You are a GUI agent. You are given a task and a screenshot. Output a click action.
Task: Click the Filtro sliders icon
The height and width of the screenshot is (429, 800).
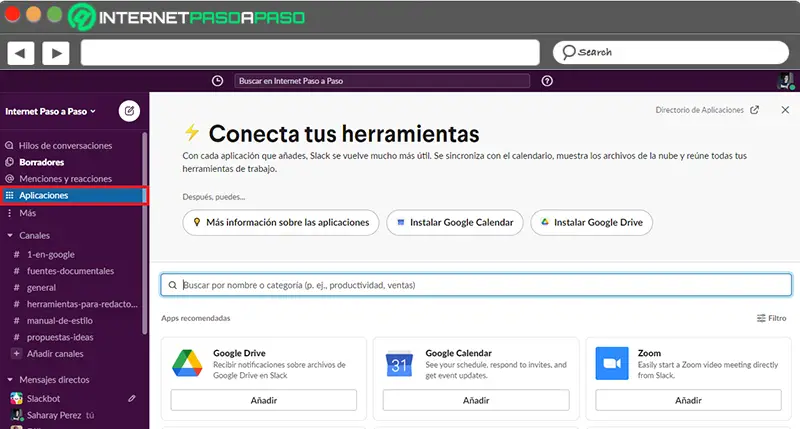click(x=761, y=318)
